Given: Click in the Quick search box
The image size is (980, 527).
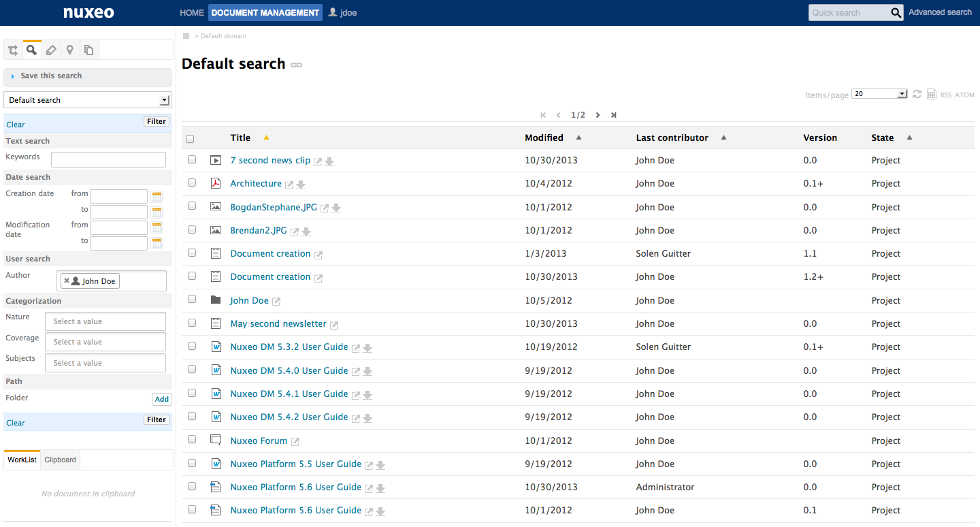Looking at the screenshot, I should (849, 12).
